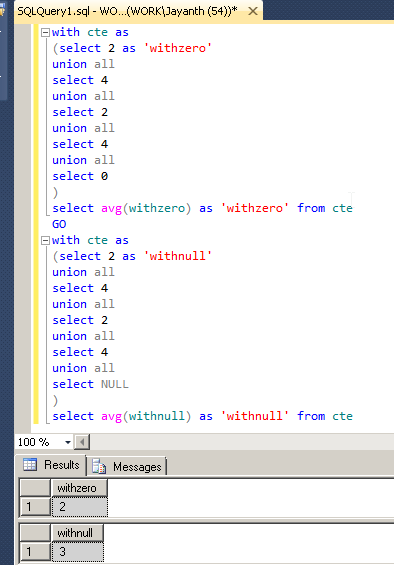The height and width of the screenshot is (565, 394).
Task: Click the select-all corner of withnull grid
Action: pos(35,533)
